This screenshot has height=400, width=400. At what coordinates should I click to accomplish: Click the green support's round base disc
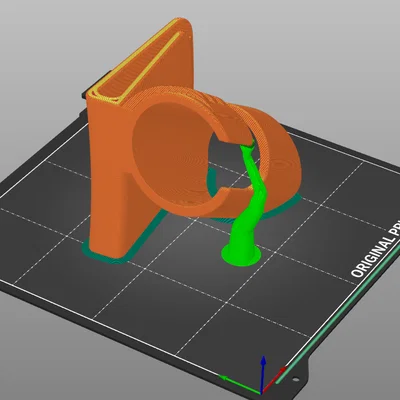pos(241,256)
